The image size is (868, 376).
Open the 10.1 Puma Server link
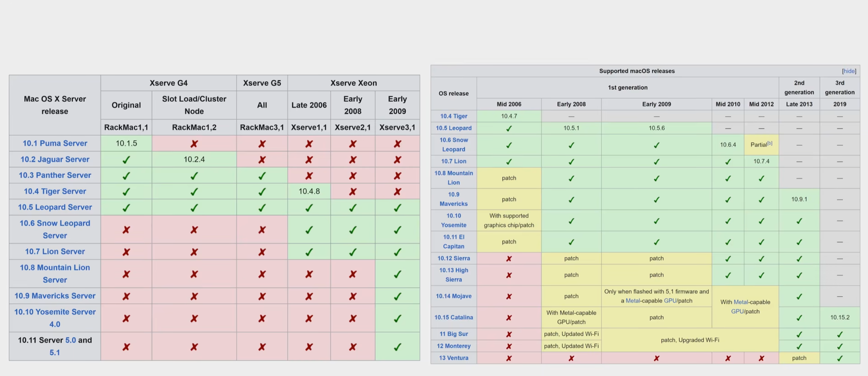(x=55, y=143)
